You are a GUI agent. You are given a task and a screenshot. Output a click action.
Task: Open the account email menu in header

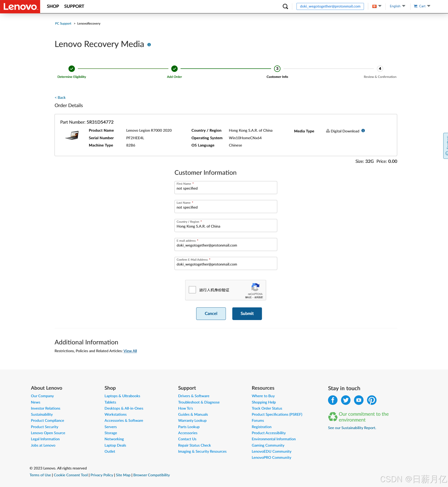tap(330, 6)
